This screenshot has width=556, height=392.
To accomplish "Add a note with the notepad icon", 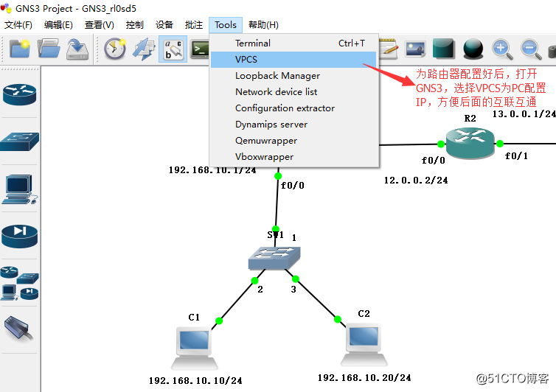I will point(389,48).
